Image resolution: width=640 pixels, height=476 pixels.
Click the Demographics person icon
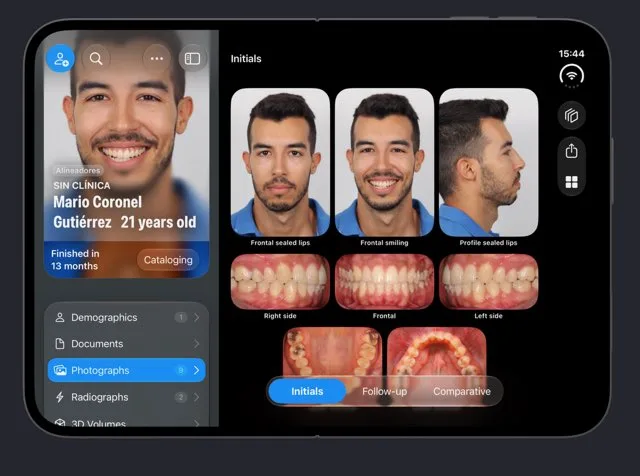click(60, 317)
